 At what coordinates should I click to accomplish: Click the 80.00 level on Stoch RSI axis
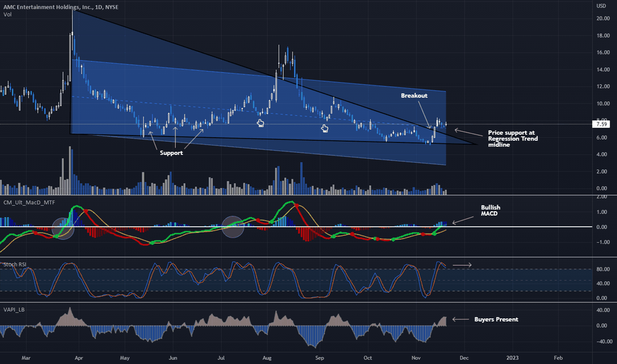[603, 269]
